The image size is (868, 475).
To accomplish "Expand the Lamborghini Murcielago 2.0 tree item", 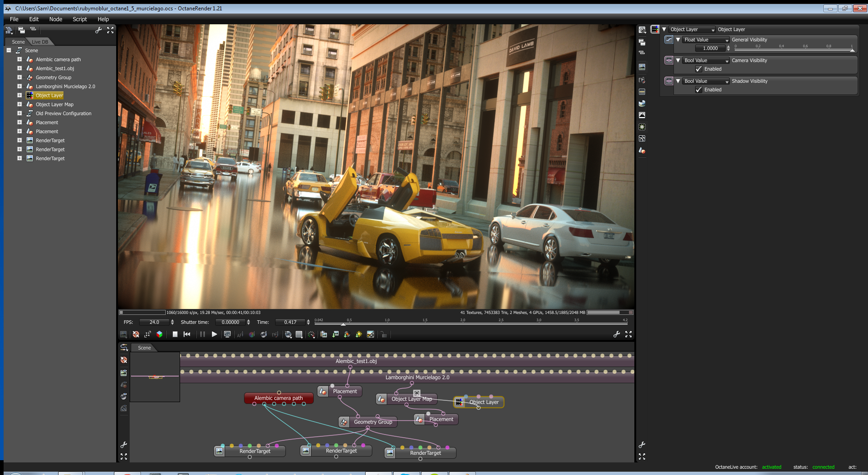I will coord(19,86).
